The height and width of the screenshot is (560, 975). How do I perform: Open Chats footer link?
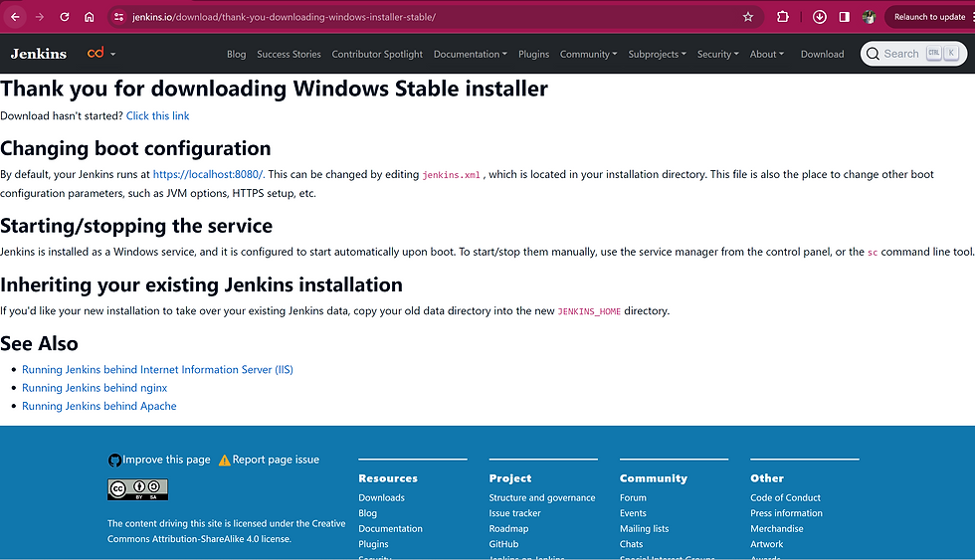pos(631,544)
